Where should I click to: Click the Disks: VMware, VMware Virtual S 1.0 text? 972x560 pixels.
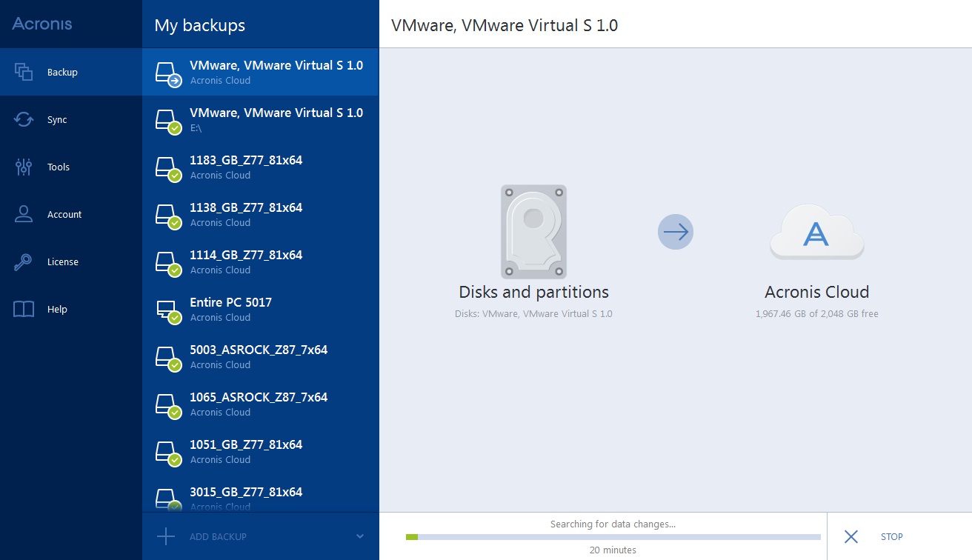point(533,313)
